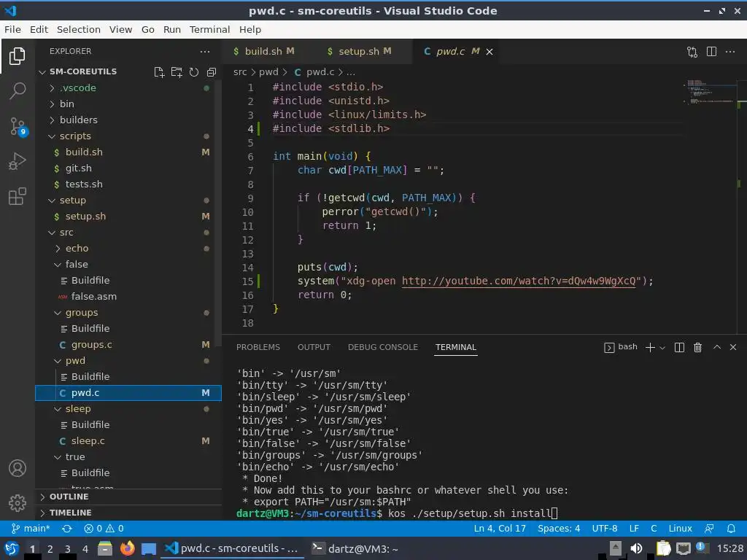This screenshot has height=560, width=747.
Task: Click the New File icon in Explorer
Action: (x=159, y=72)
